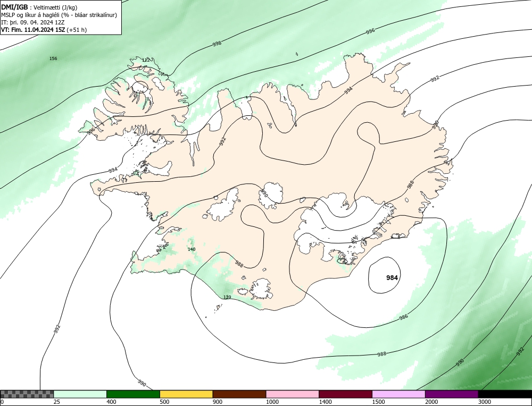This screenshot has width=532, height=406.
Task: Click the legend tick label '400'
Action: click(x=111, y=402)
